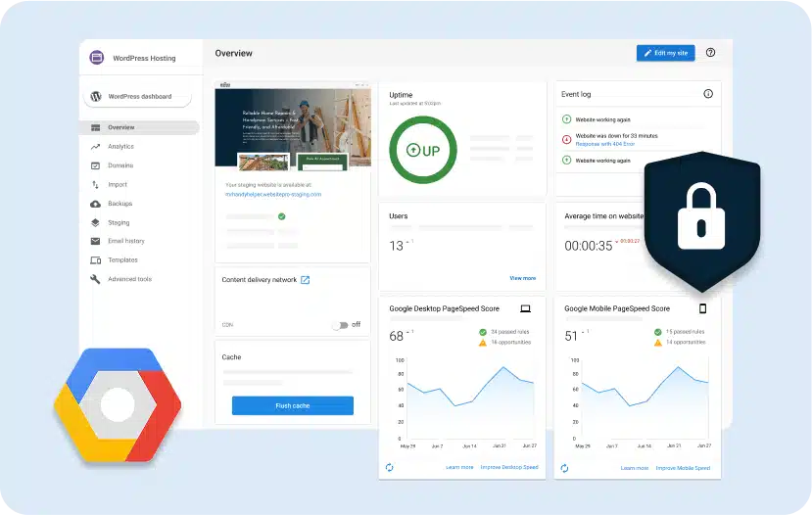Open Advanced tools in the sidebar
Viewport: 812px width, 515px height.
click(x=129, y=279)
